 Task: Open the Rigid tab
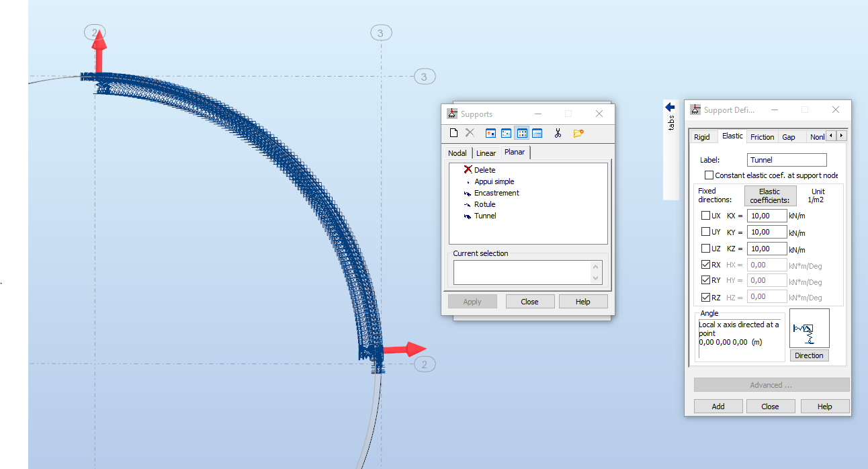[702, 137]
